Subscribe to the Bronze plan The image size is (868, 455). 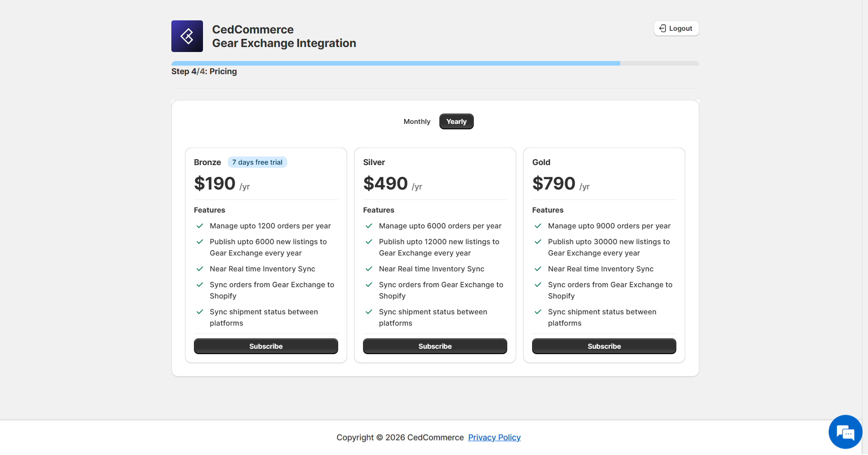pyautogui.click(x=266, y=346)
